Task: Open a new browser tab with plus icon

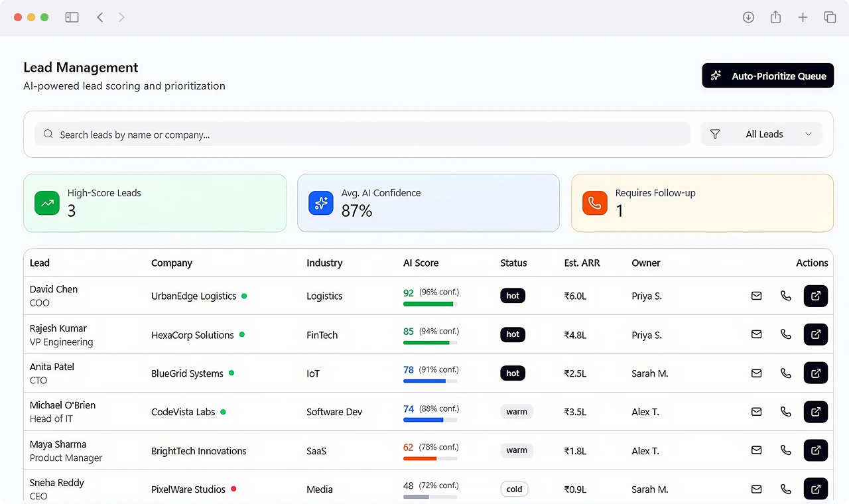Action: pos(803,17)
